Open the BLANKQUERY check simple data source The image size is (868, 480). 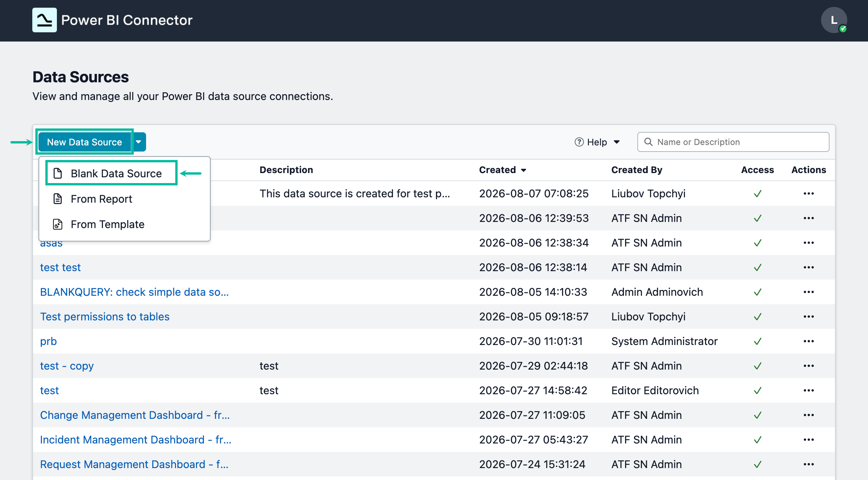pyautogui.click(x=135, y=292)
